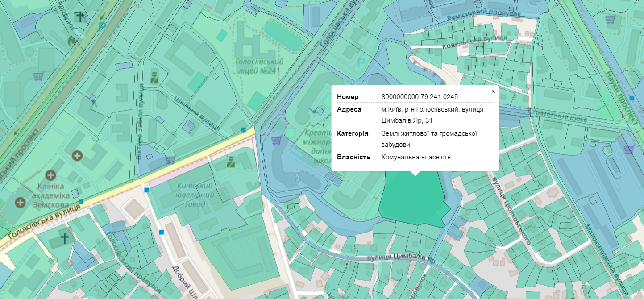This screenshot has height=299, width=644.
Task: Select the fire station flame icon
Action: [71, 41]
